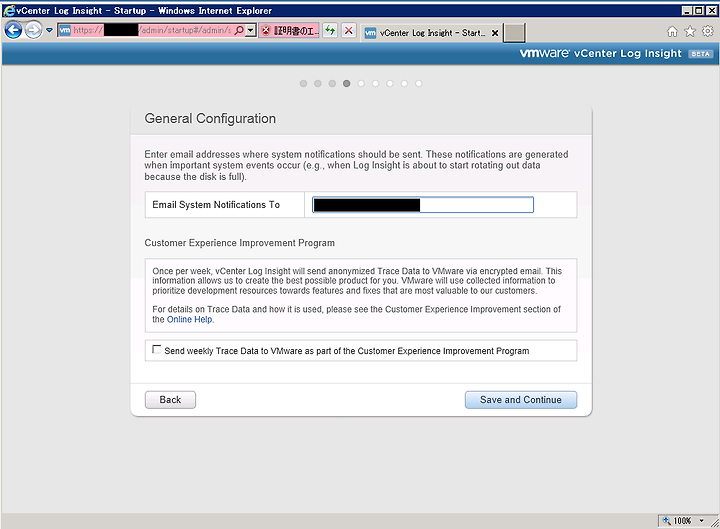Open the zoom level dropdown arrow

(701, 521)
